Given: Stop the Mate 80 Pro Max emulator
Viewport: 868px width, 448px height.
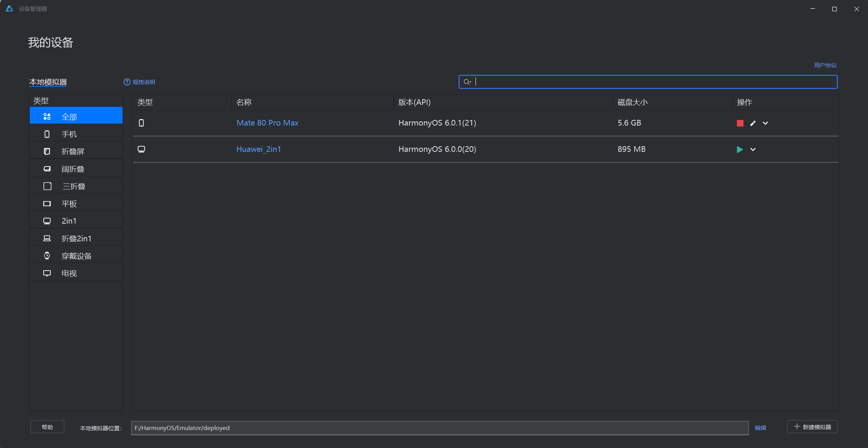Looking at the screenshot, I should 740,123.
